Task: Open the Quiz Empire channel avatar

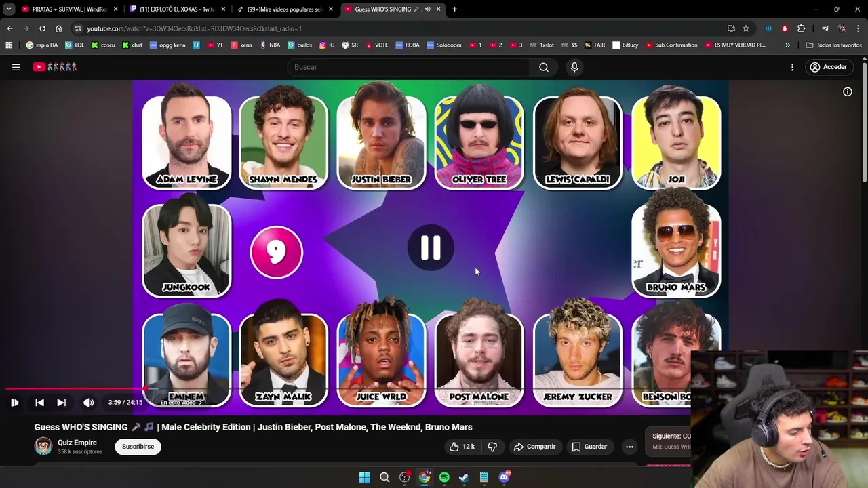Action: pos(43,447)
